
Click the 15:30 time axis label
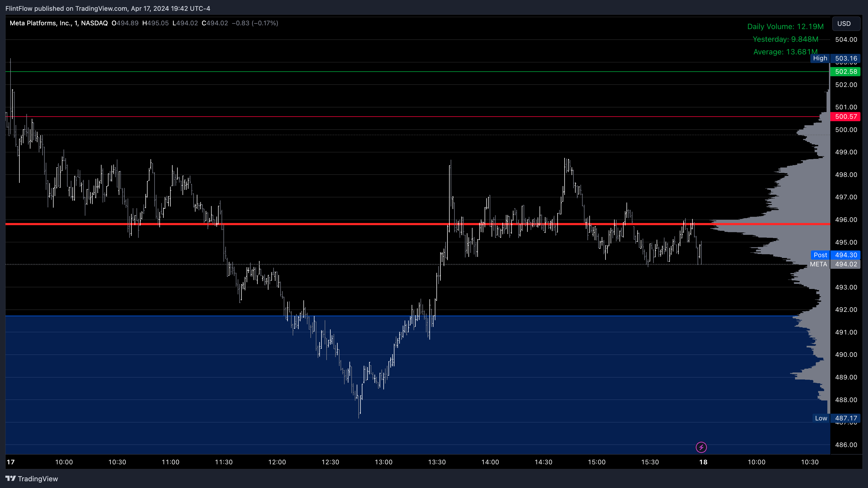point(650,462)
